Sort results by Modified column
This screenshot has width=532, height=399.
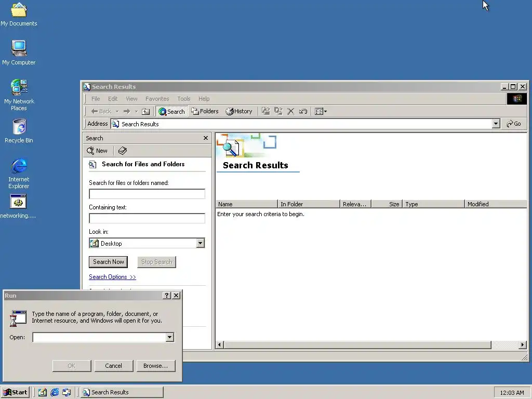pos(495,204)
